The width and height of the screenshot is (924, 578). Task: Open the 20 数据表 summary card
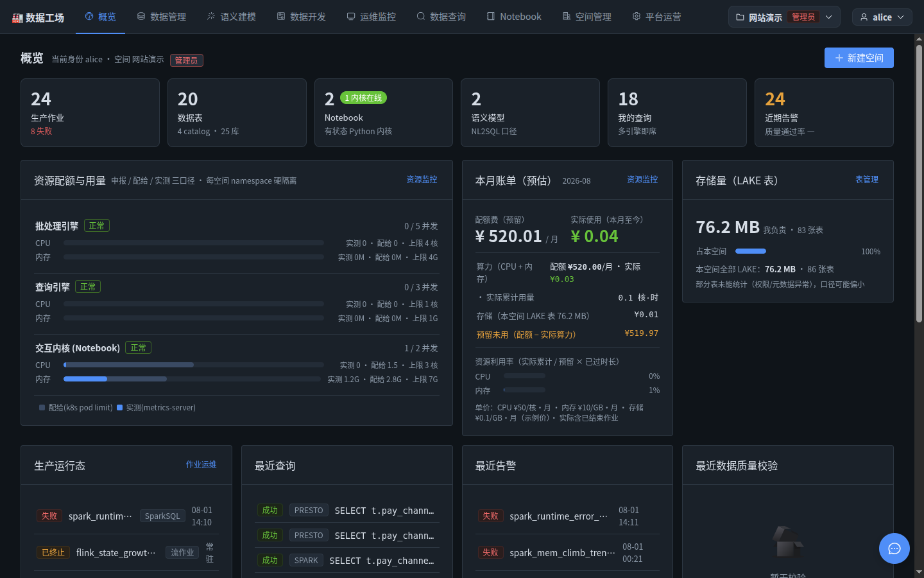[237, 113]
